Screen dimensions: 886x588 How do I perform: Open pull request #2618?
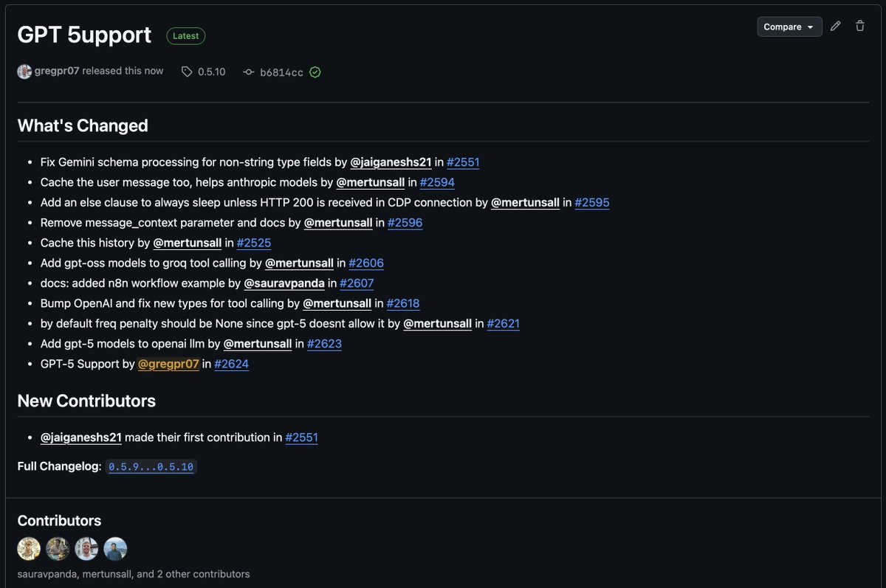pyautogui.click(x=403, y=303)
